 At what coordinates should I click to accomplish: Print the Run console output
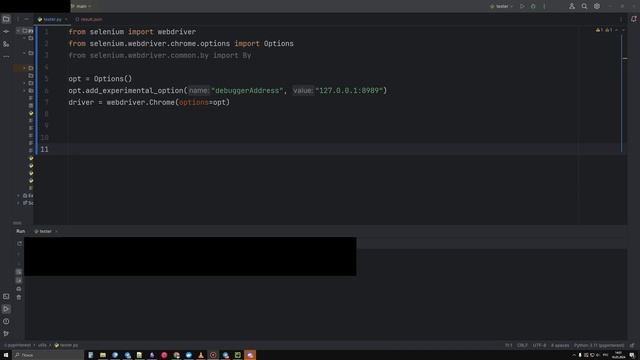tap(19, 289)
